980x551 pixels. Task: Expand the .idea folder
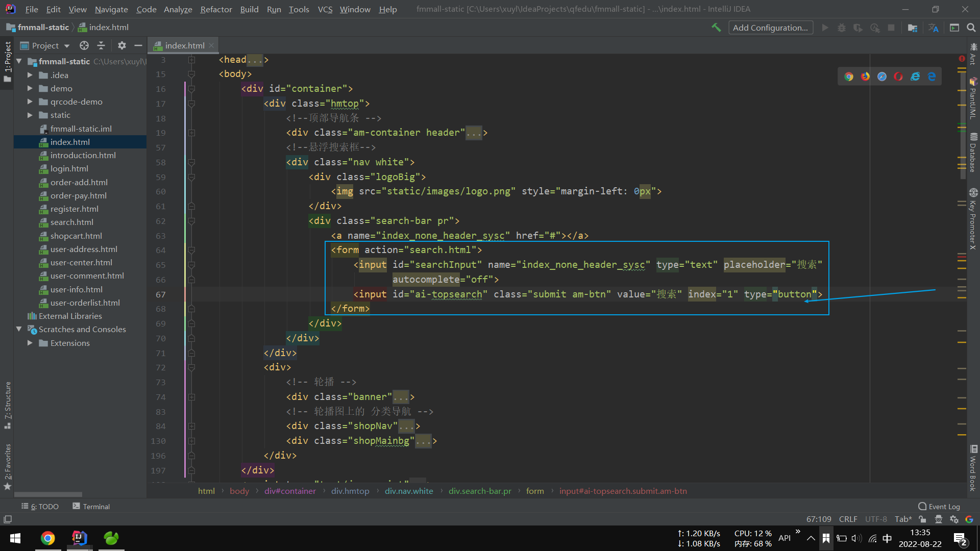pyautogui.click(x=30, y=75)
